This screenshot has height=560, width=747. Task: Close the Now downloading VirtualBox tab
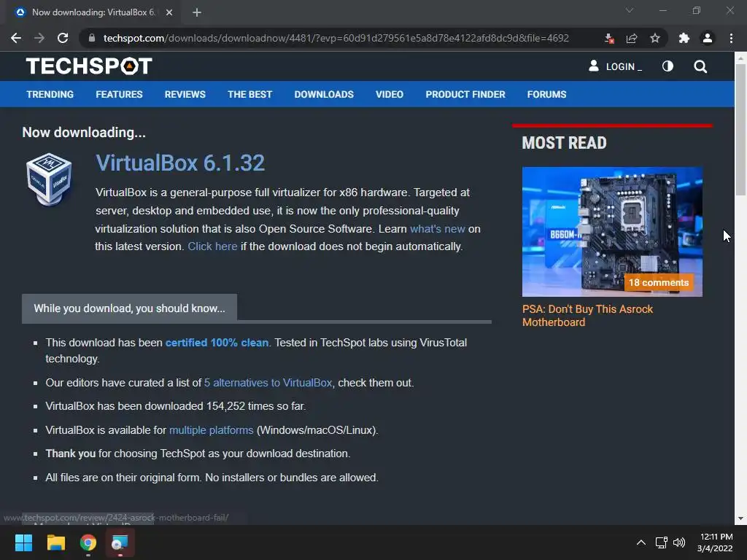(x=169, y=12)
